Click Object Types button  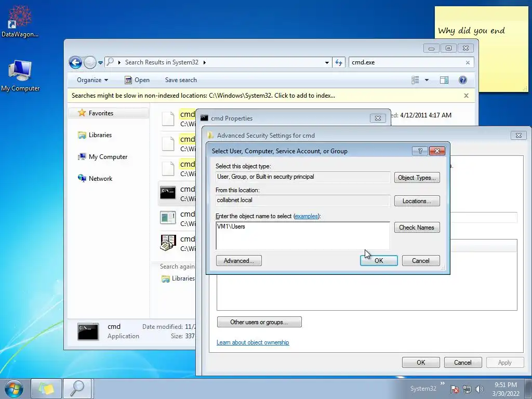click(417, 178)
